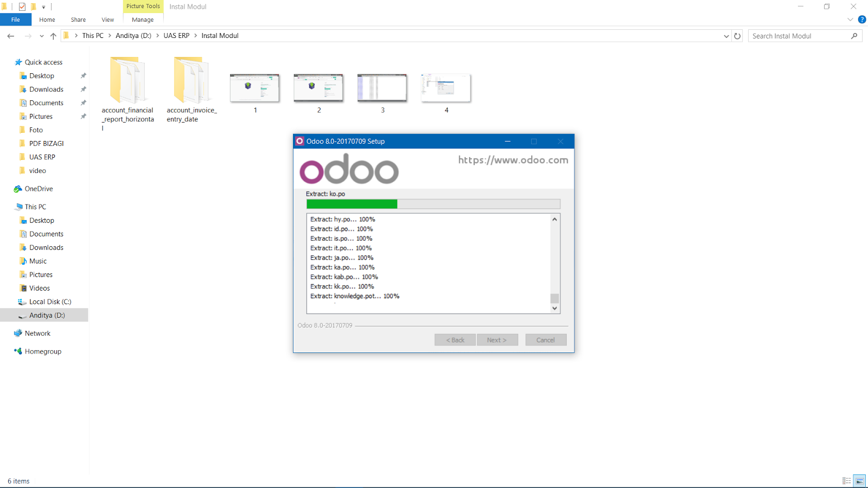Open the File menu tab
Viewport: 868px width, 488px height.
click(x=16, y=20)
